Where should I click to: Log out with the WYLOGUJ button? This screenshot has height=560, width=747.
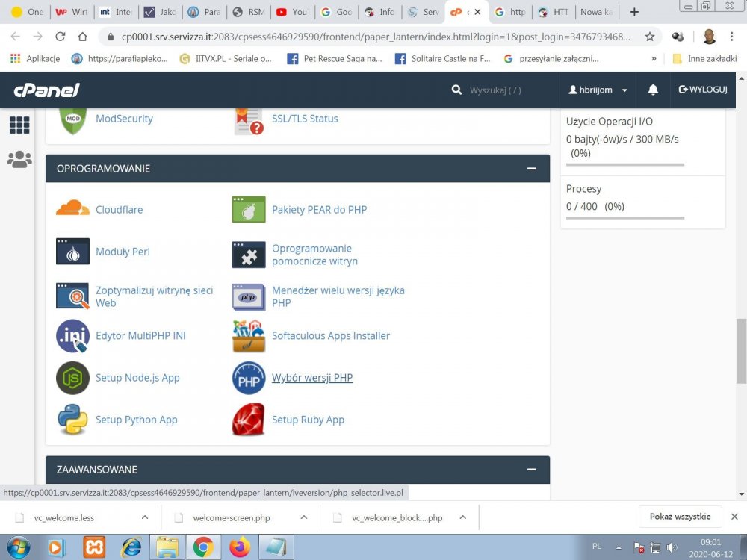tap(703, 90)
